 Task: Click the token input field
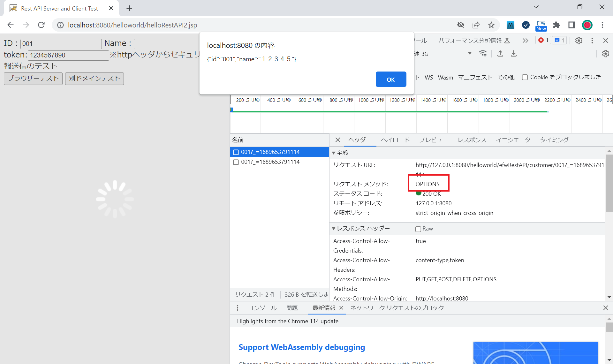pyautogui.click(x=68, y=55)
